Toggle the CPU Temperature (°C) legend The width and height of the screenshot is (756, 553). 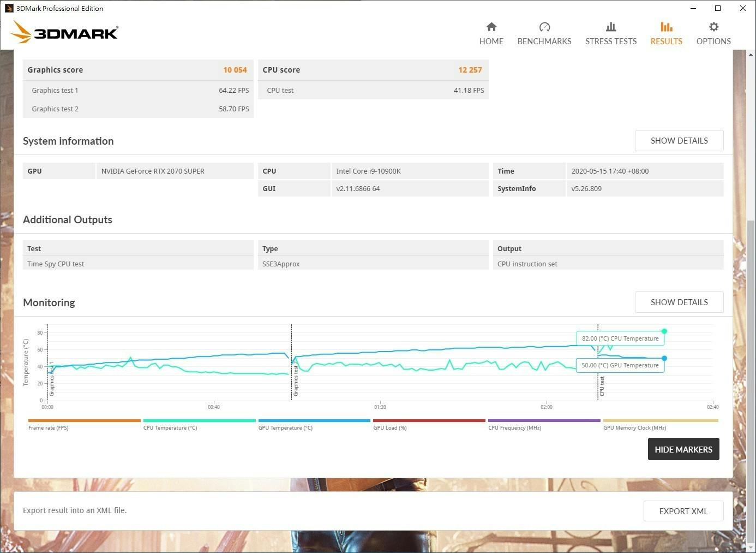[x=199, y=424]
